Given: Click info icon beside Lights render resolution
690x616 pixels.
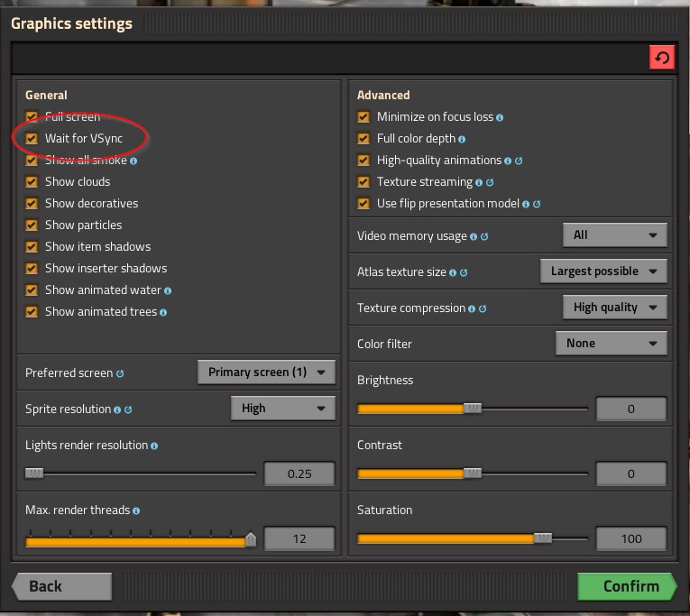Looking at the screenshot, I should (x=154, y=446).
